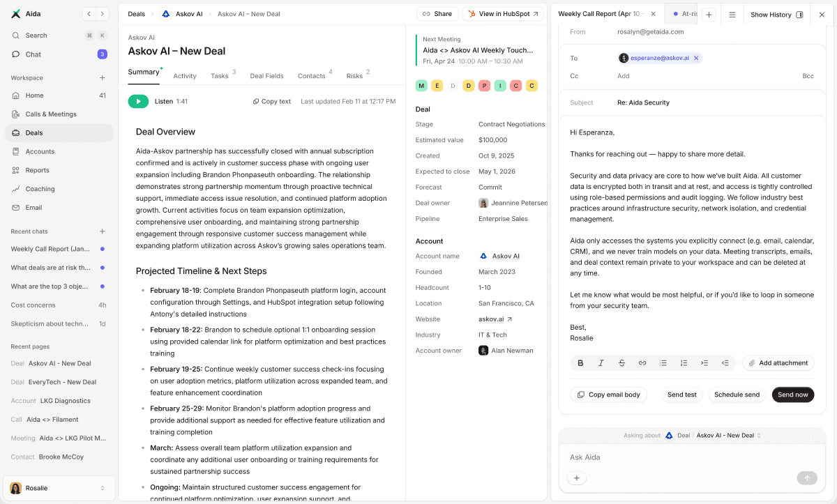Insert a numbered list
The image size is (837, 504).
click(x=684, y=363)
